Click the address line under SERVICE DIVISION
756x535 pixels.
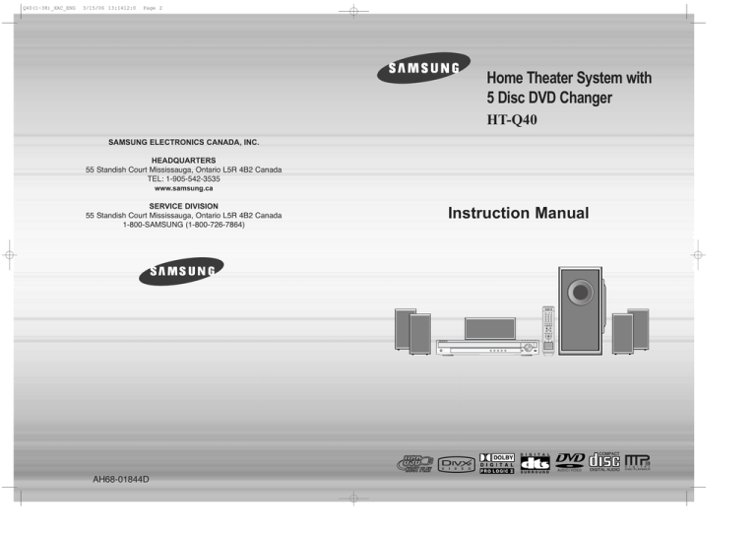(184, 216)
